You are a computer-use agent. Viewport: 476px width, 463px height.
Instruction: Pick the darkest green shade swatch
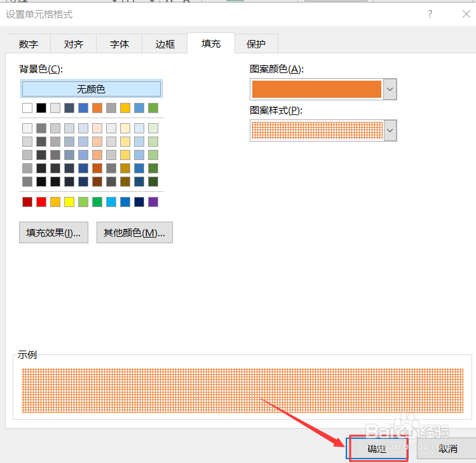(153, 182)
